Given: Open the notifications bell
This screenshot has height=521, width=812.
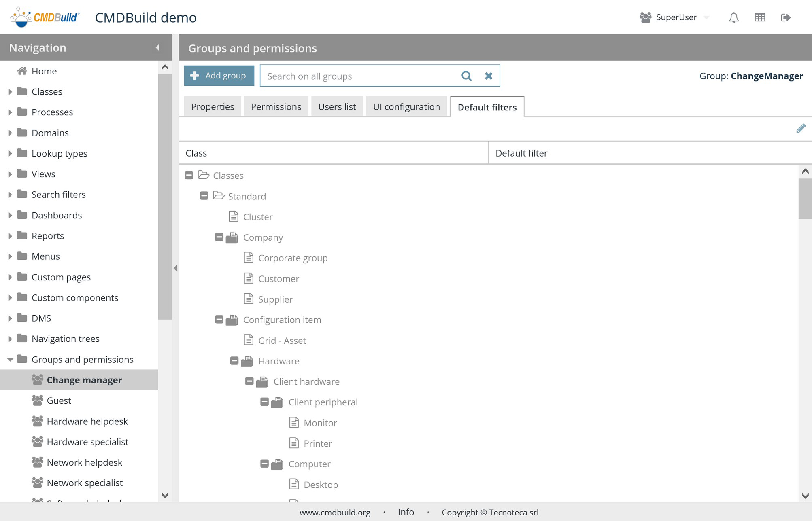Looking at the screenshot, I should coord(733,17).
